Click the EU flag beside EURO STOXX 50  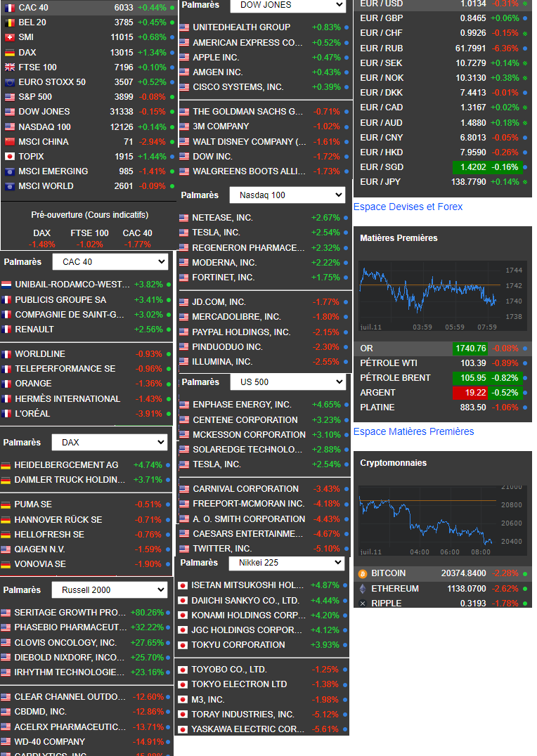coord(10,82)
